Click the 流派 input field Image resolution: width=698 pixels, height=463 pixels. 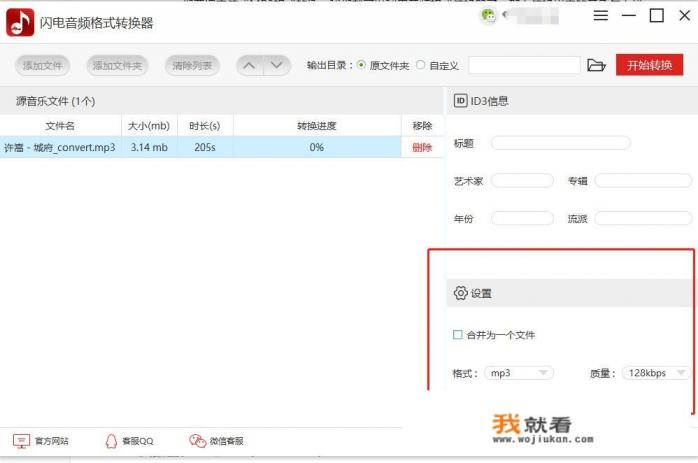pyautogui.click(x=643, y=218)
